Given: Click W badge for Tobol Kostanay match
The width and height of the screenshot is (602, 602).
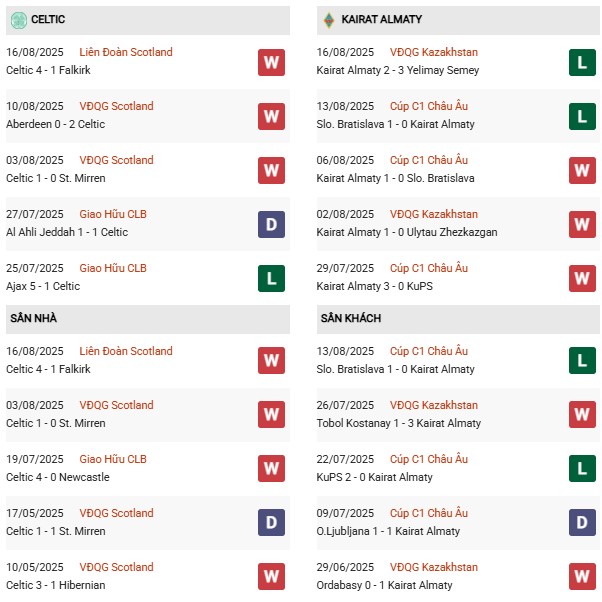Looking at the screenshot, I should (582, 415).
